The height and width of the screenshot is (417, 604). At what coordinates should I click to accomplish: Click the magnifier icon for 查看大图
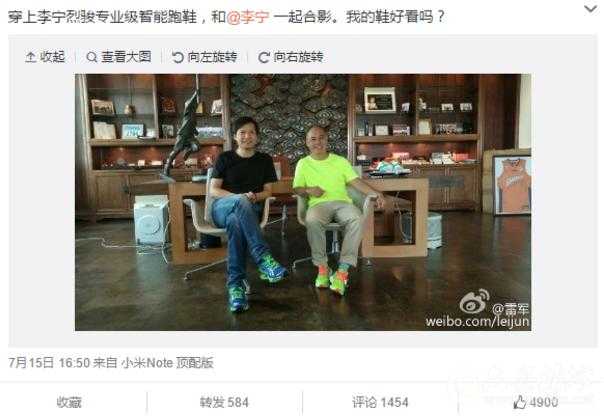[x=92, y=57]
